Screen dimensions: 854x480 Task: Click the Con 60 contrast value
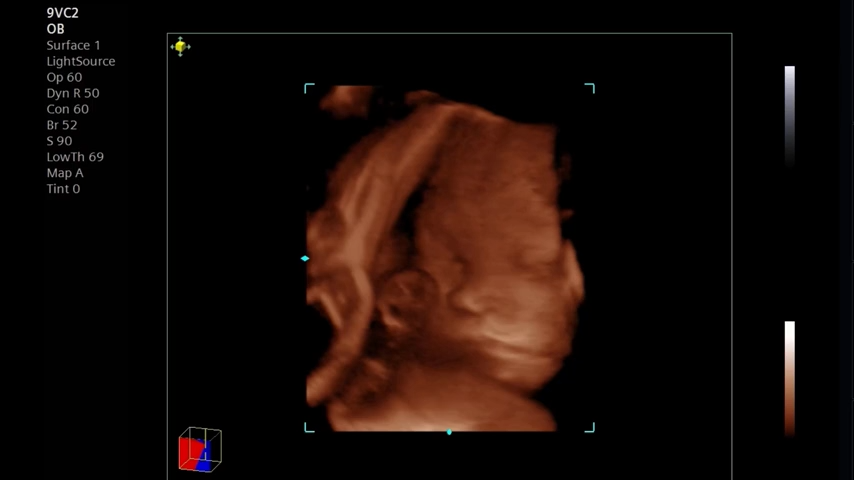pyautogui.click(x=68, y=109)
